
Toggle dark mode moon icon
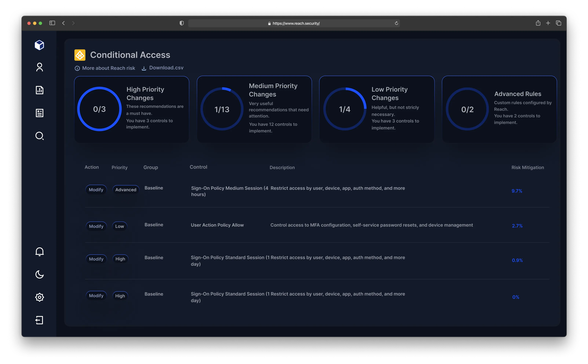39,274
